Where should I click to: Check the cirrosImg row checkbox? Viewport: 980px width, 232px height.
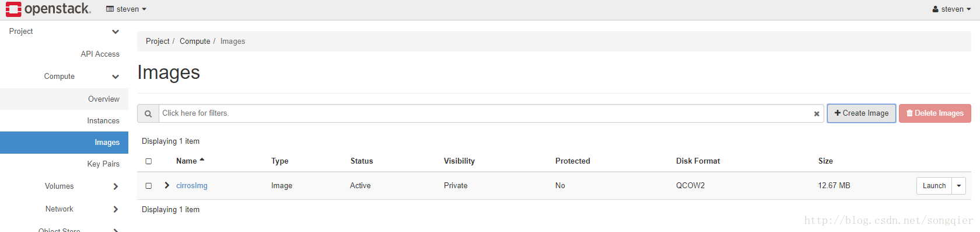click(149, 186)
